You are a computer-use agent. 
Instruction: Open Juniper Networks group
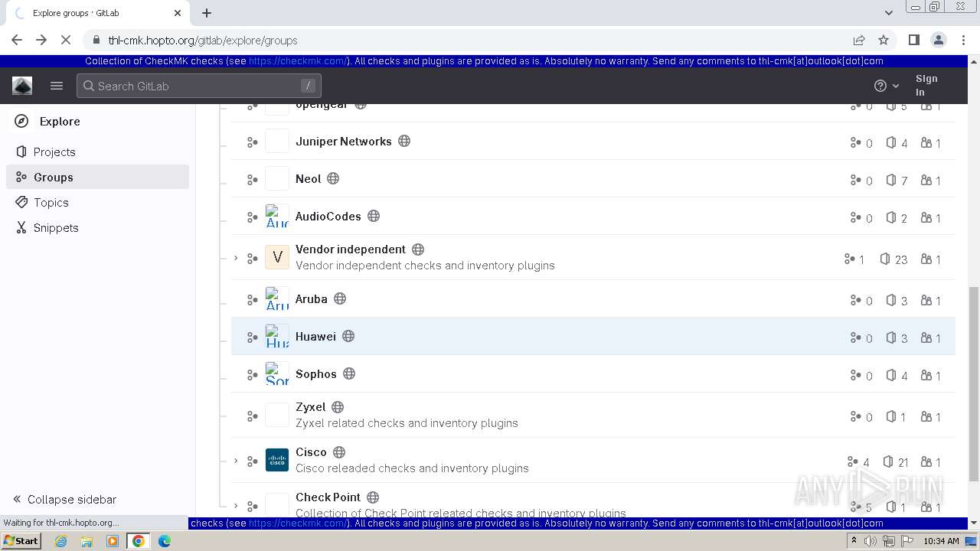pos(344,141)
